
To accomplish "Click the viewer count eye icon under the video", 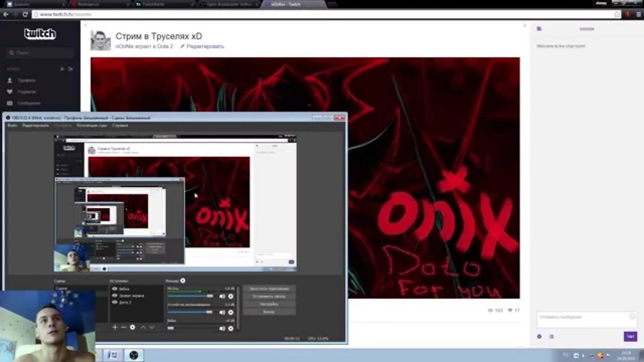I will pos(491,311).
